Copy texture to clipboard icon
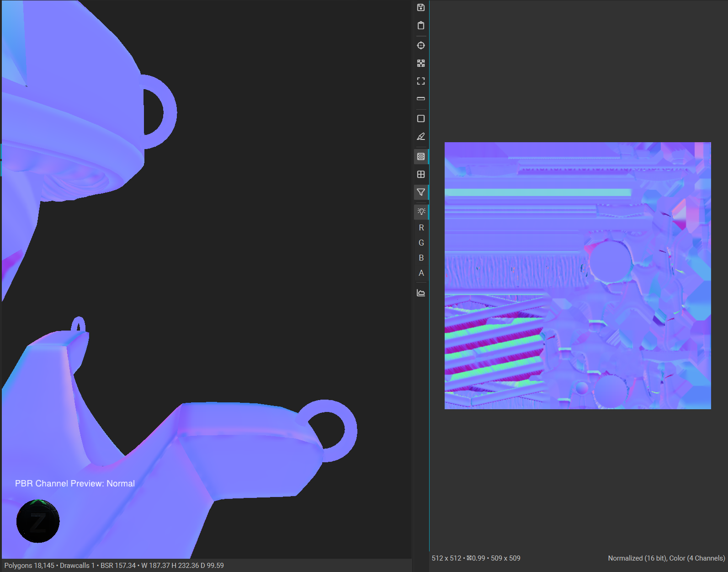 [x=421, y=25]
